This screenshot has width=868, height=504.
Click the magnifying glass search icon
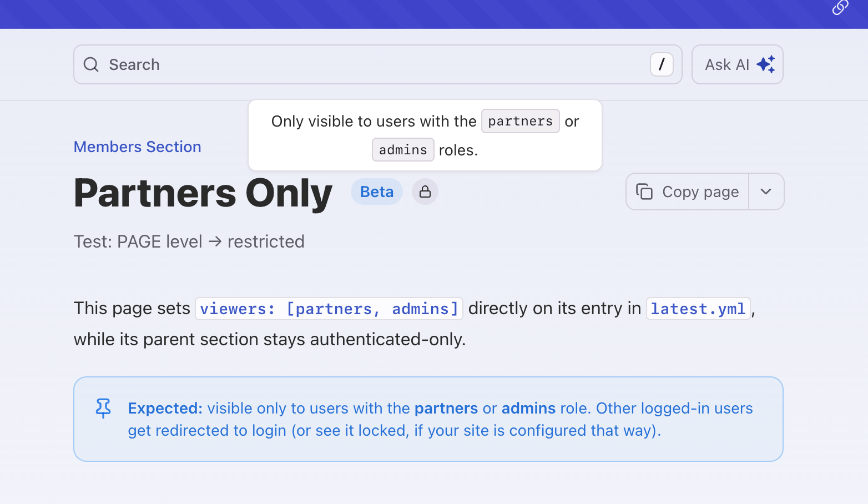pos(91,64)
